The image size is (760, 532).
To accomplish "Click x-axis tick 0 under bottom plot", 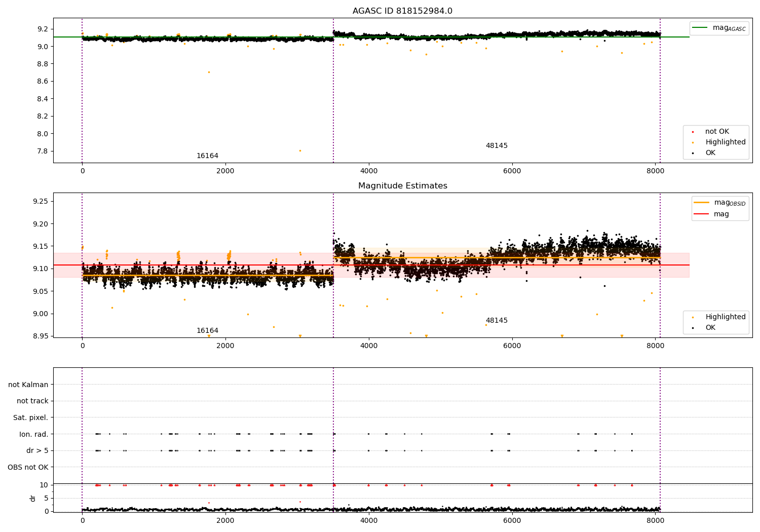I will (82, 520).
